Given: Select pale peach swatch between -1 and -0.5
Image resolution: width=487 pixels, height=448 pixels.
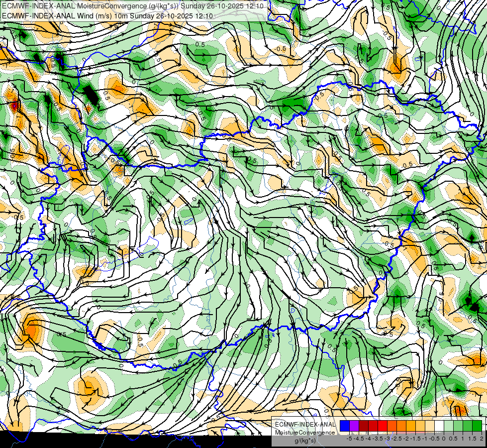Looking at the screenshot, I should [430, 426].
